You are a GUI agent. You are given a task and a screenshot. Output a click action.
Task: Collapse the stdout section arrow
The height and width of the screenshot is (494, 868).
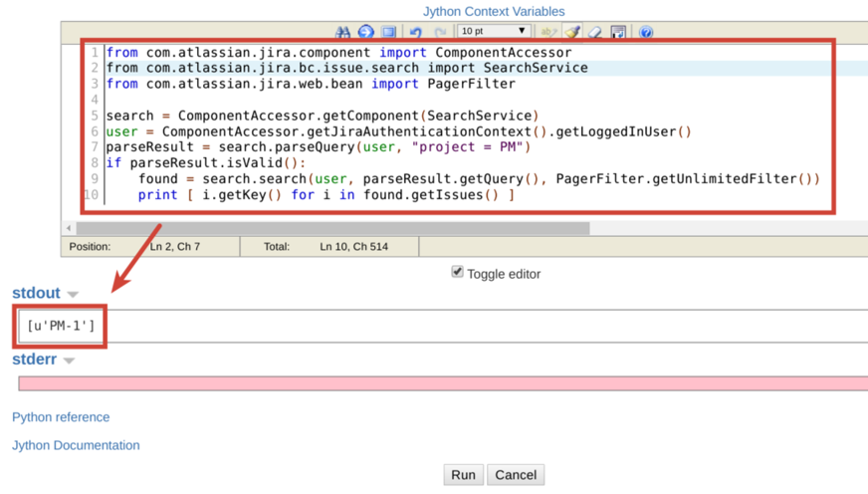point(73,295)
